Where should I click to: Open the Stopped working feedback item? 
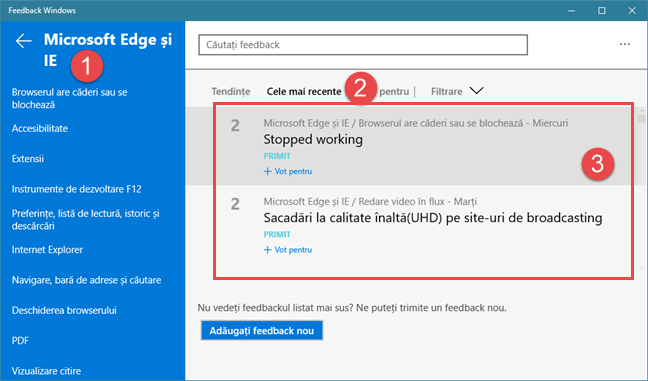tap(313, 139)
